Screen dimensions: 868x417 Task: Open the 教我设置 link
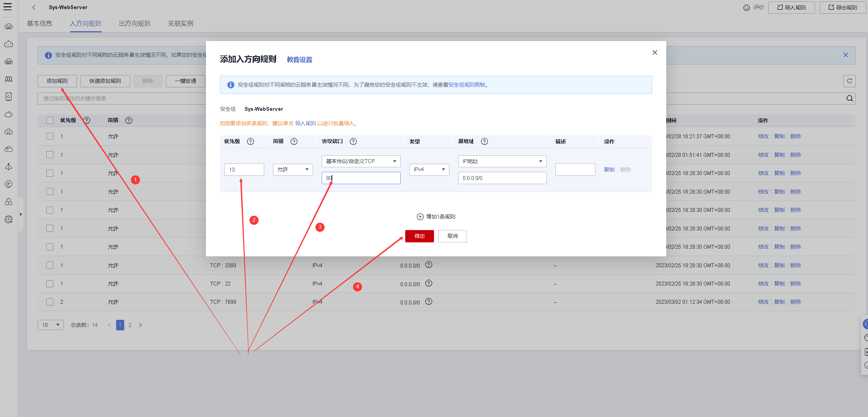tap(299, 60)
